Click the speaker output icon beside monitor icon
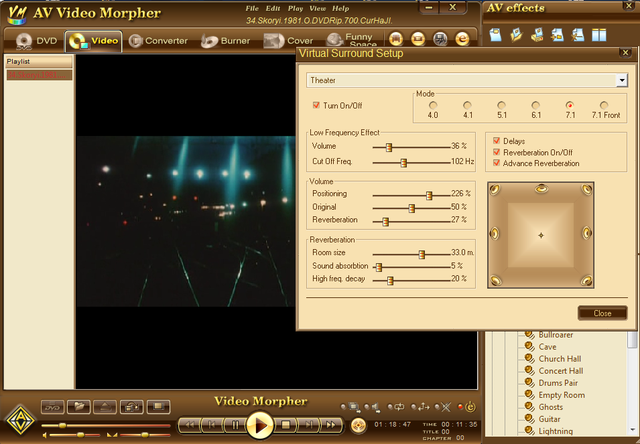The image size is (640, 444). (x=376, y=407)
